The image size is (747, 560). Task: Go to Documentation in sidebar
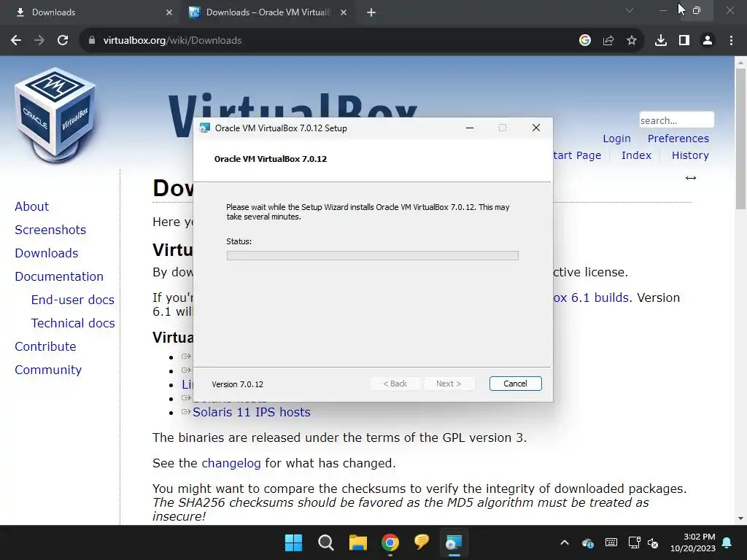click(59, 276)
